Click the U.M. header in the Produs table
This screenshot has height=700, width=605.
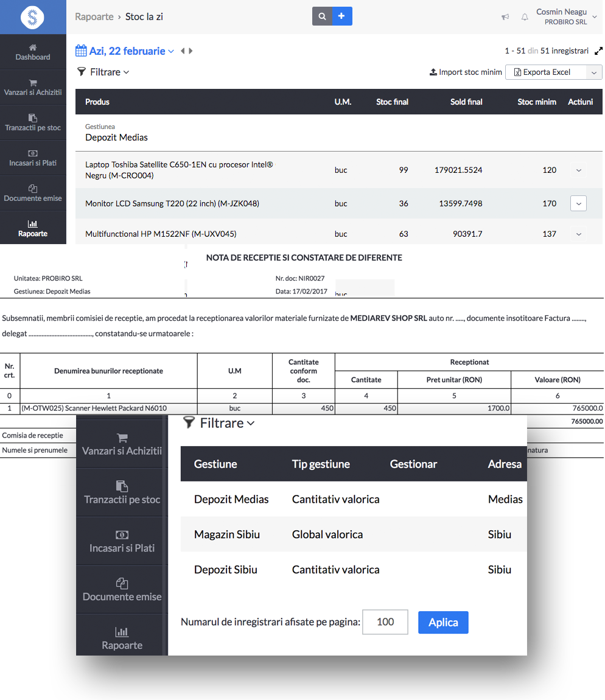tap(343, 102)
